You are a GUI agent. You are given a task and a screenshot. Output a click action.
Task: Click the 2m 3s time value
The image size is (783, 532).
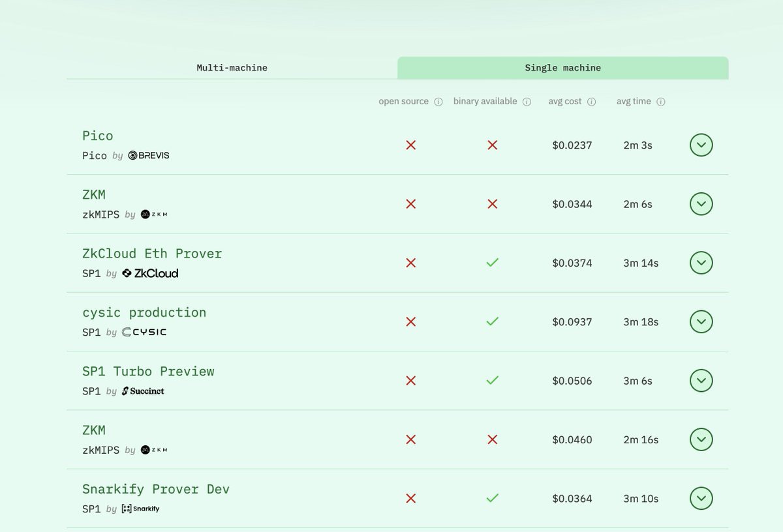pos(637,145)
